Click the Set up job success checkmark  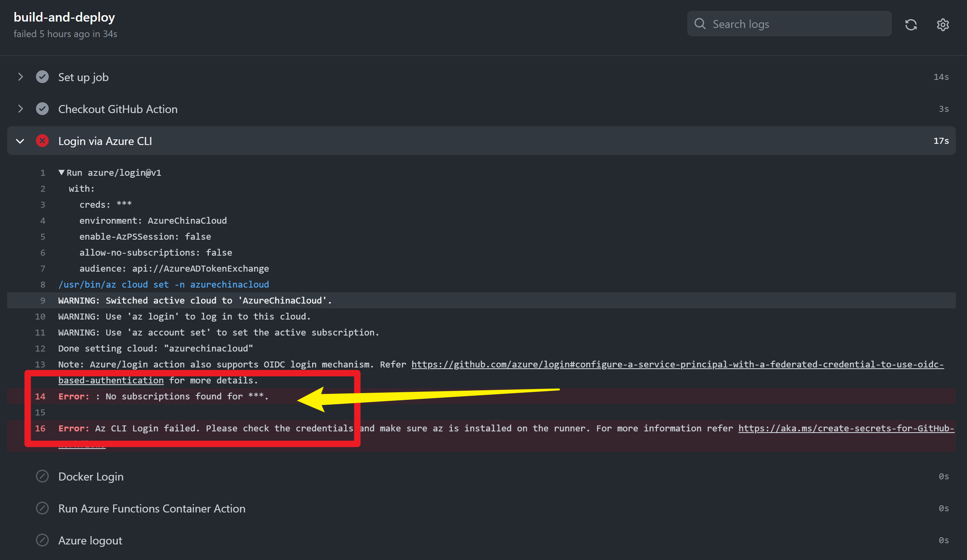coord(42,77)
